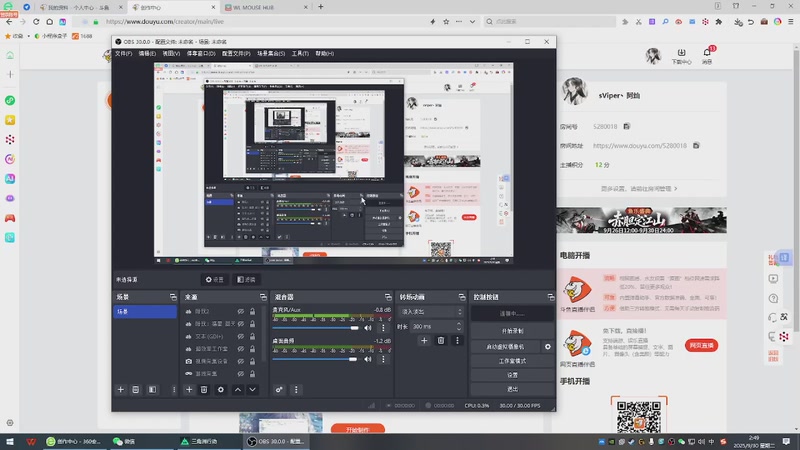Toggle visibility eye of 视频采集设备 source

pos(240,361)
